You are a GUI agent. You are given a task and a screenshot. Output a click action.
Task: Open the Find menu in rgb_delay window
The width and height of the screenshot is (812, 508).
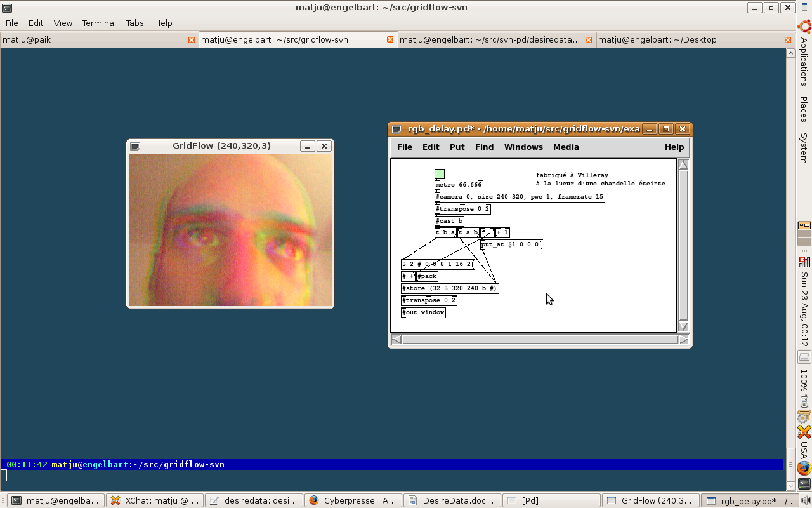[x=484, y=147]
